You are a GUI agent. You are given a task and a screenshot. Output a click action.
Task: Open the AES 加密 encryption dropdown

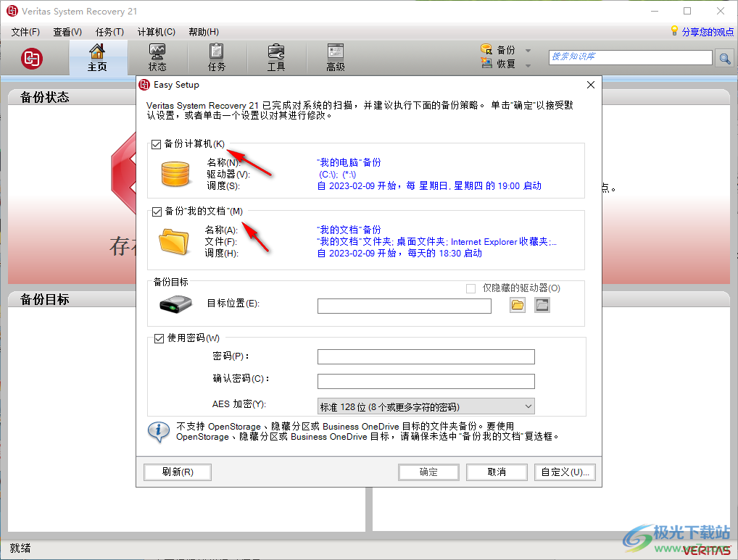coord(528,406)
